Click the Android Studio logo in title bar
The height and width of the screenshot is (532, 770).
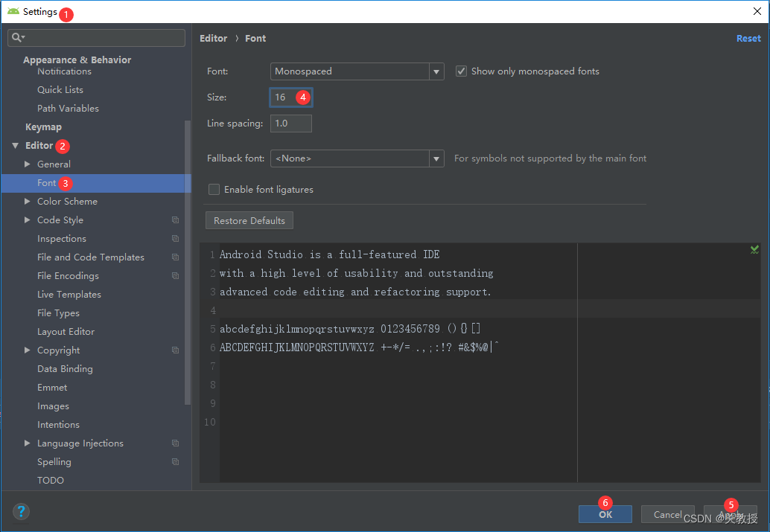tap(13, 11)
